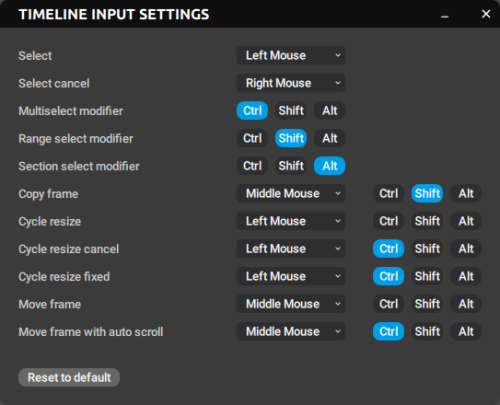Toggle Shift modifier for Copy frame
The height and width of the screenshot is (405, 500).
point(427,193)
